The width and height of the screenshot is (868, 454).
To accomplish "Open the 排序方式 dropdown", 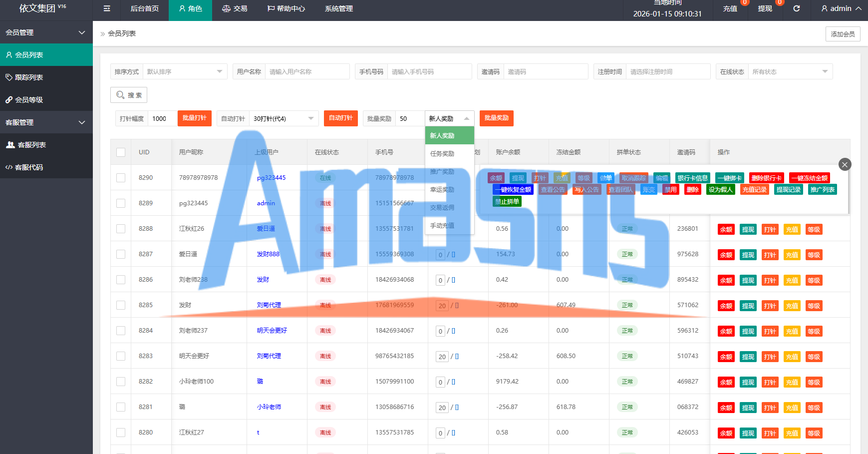I will click(185, 71).
